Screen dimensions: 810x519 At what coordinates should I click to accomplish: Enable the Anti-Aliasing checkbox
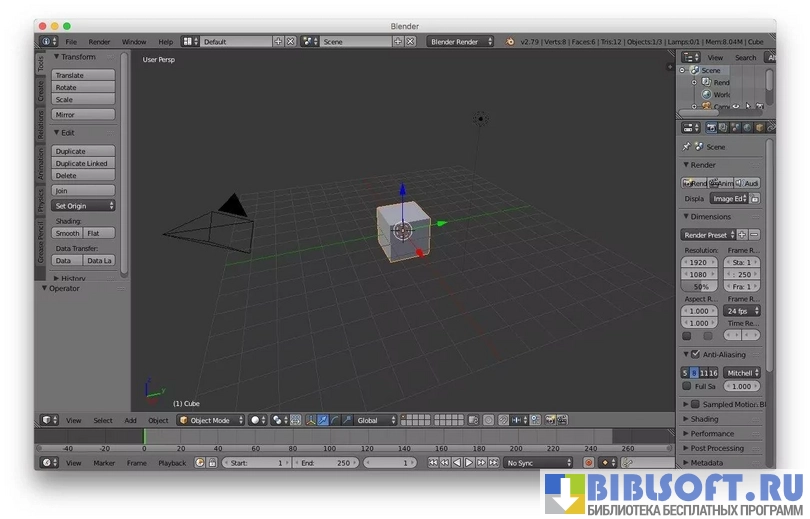click(695, 354)
